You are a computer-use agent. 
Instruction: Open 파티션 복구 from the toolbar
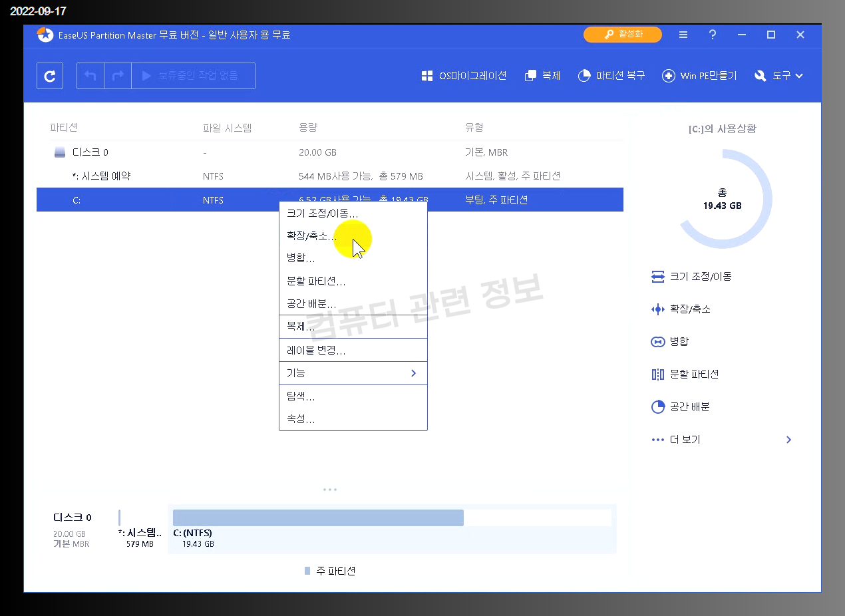611,76
